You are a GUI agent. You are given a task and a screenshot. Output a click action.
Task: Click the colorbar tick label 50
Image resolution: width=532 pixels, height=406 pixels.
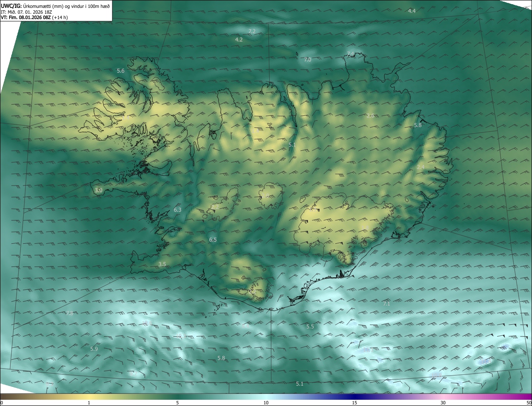point(529,403)
